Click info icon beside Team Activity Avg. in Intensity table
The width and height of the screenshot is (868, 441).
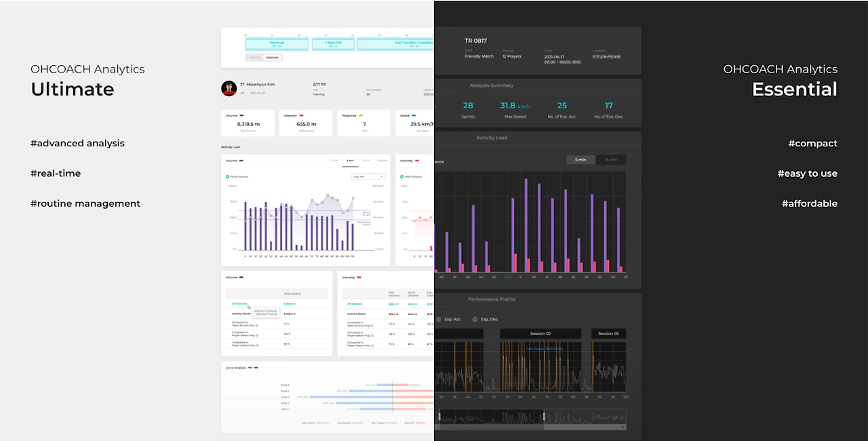(x=372, y=325)
